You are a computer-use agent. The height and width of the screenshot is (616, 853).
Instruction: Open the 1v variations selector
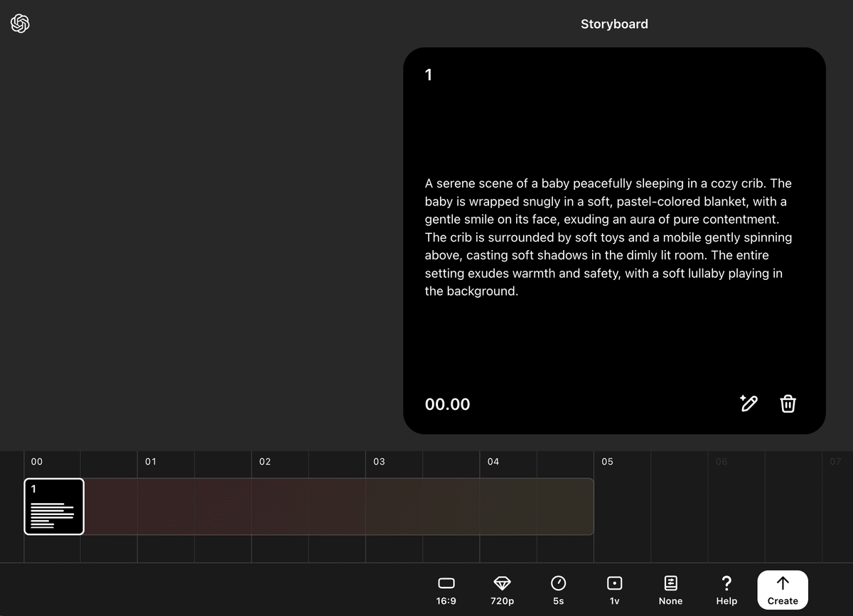pos(615,590)
